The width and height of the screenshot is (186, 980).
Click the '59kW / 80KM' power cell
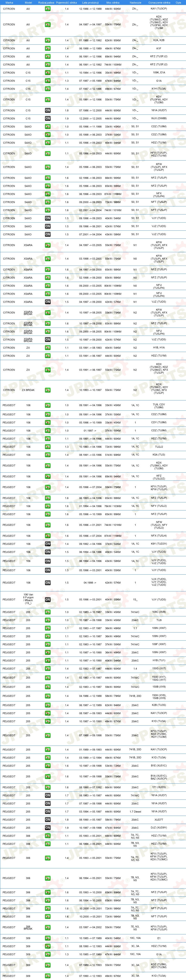113,687
